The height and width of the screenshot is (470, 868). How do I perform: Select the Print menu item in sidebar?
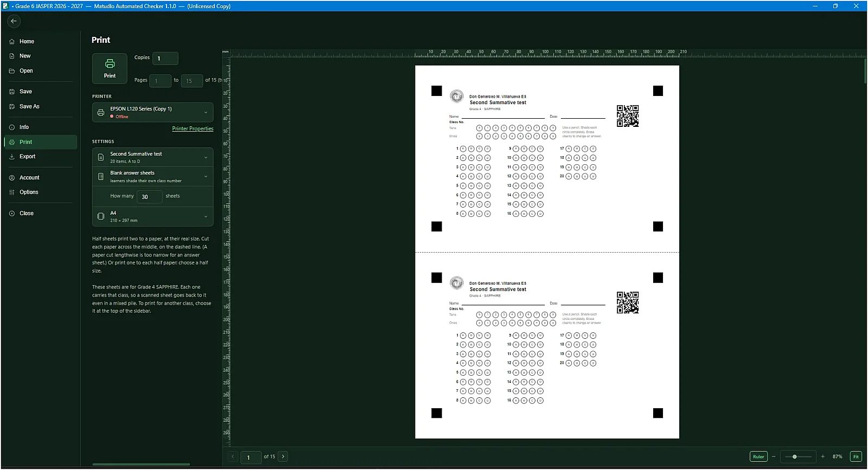tap(41, 142)
